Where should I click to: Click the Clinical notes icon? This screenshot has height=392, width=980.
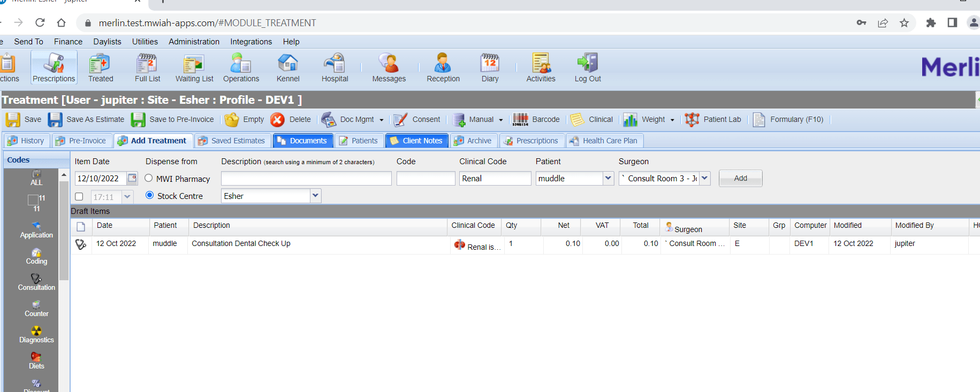click(576, 119)
